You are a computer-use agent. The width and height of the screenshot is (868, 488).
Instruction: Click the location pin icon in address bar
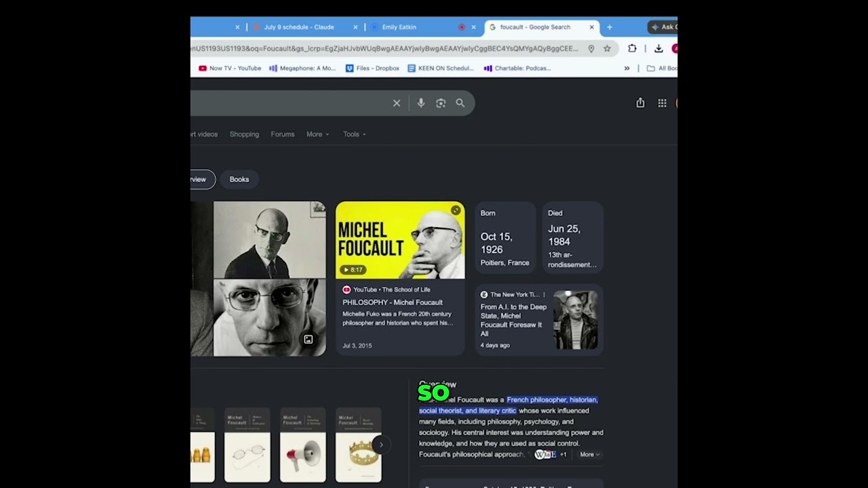tap(591, 49)
